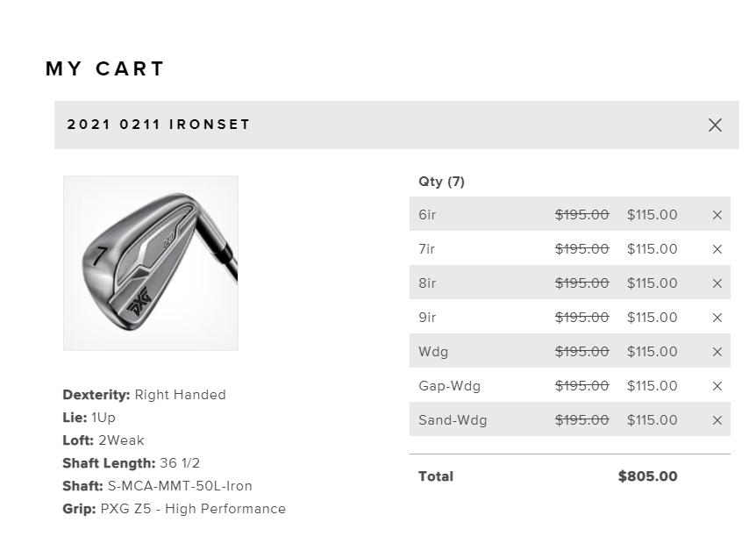
Task: Remove the 2021 0211 Ironset from cart
Action: click(715, 125)
